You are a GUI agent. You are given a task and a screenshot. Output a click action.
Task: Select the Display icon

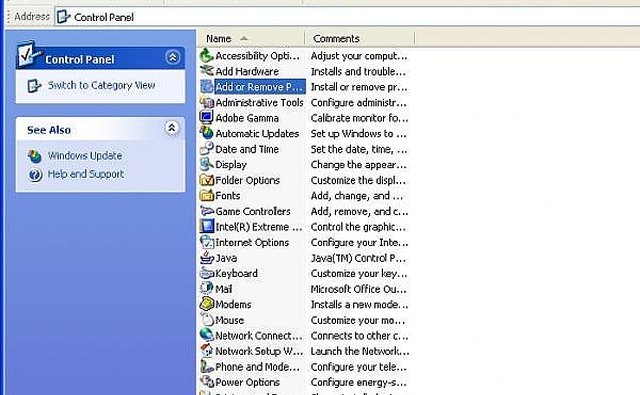207,164
